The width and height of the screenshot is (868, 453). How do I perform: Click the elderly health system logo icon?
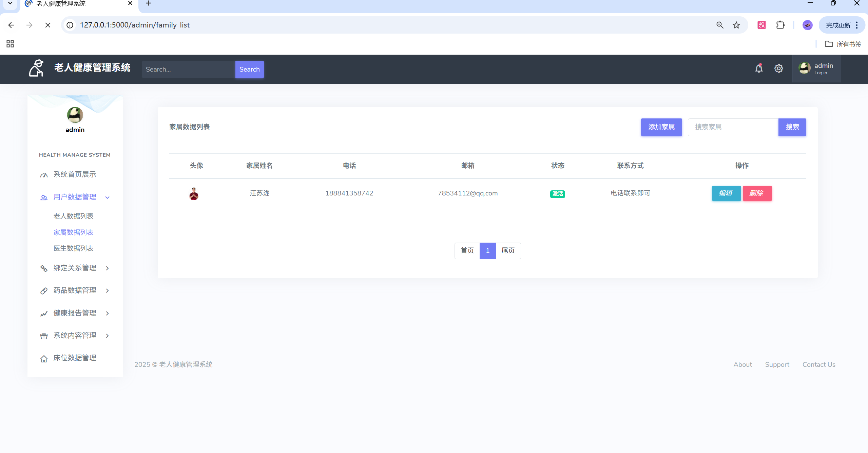[36, 68]
